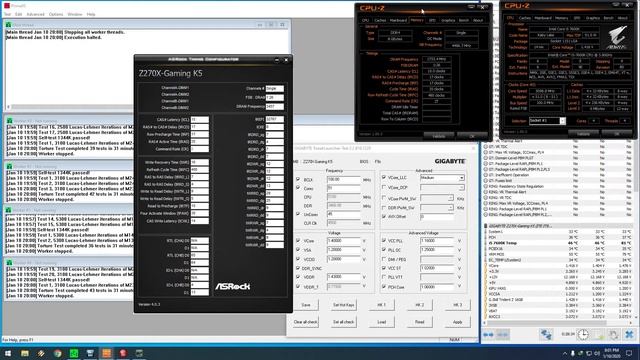Click the VCore voltage input field
The height and width of the screenshot is (360, 640).
(344, 241)
